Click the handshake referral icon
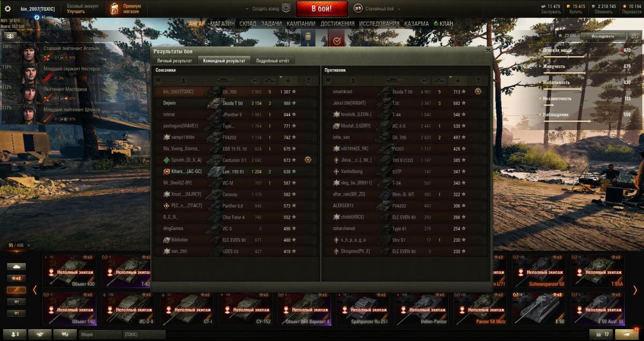The height and width of the screenshot is (341, 644). (x=40, y=334)
